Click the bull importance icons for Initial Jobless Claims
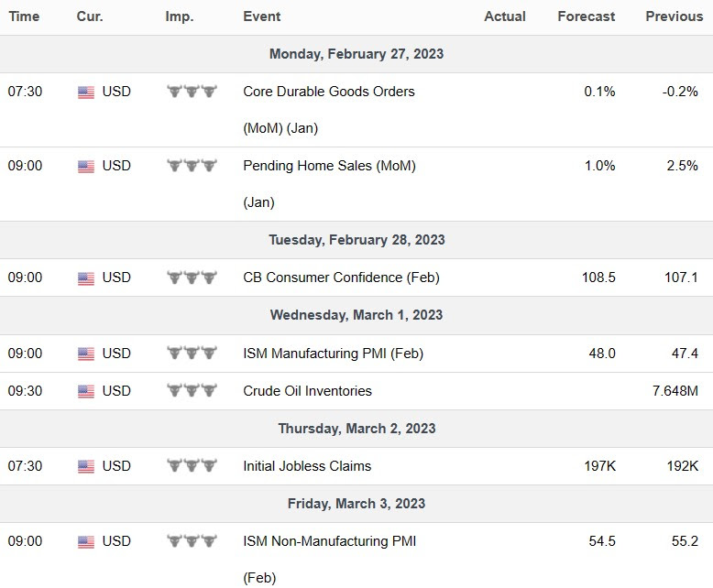The image size is (713, 588). (192, 466)
